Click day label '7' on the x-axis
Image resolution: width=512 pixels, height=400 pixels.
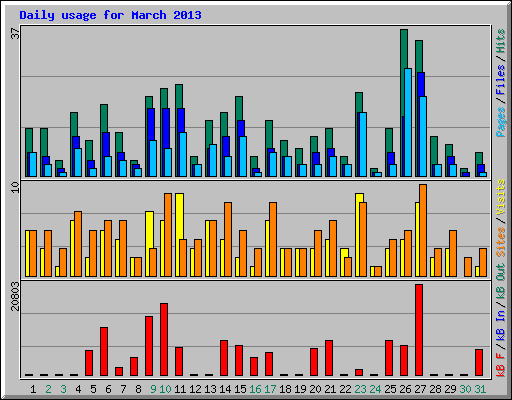pyautogui.click(x=123, y=389)
